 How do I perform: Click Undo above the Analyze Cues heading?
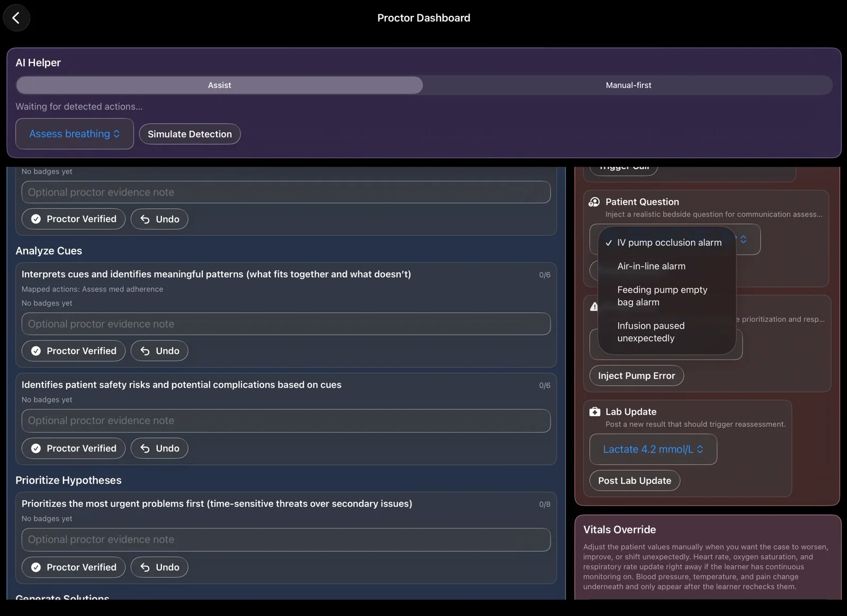(x=159, y=219)
